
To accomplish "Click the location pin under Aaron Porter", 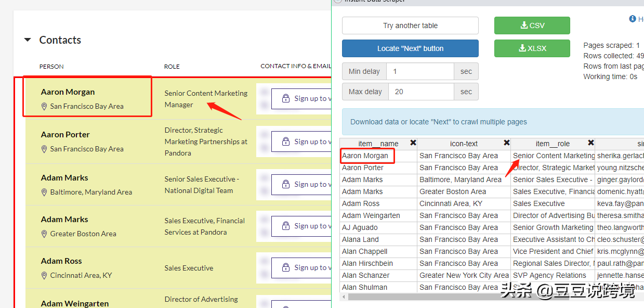I will coord(44,149).
